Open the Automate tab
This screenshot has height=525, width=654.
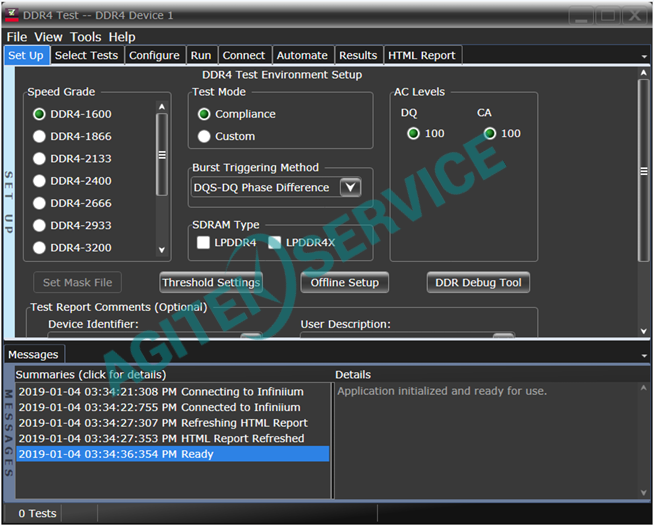point(302,55)
